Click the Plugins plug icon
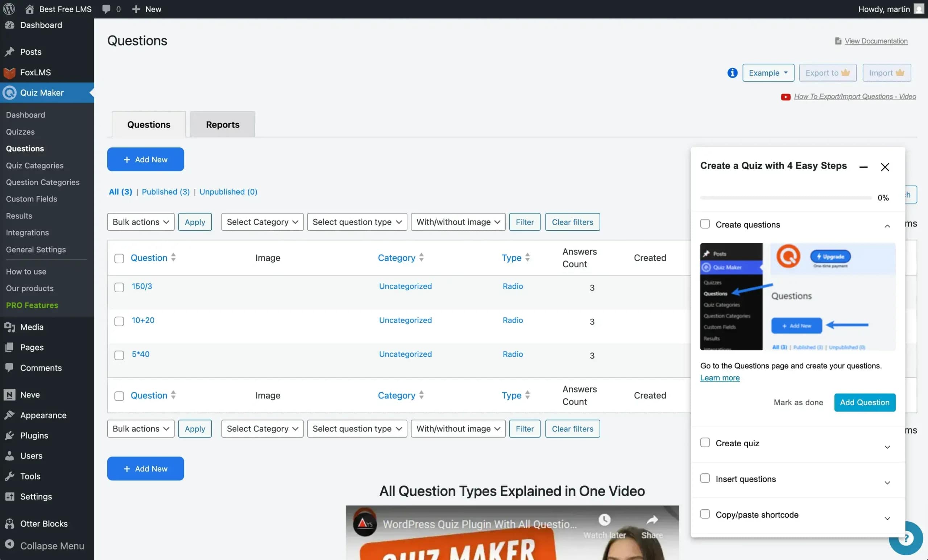The image size is (928, 560). (x=10, y=435)
